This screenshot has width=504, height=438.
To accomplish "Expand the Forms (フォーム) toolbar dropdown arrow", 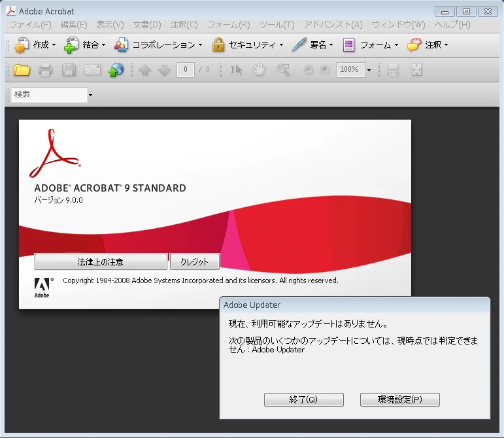I will pyautogui.click(x=396, y=45).
